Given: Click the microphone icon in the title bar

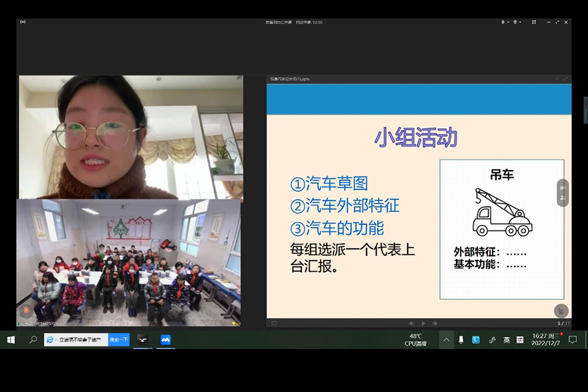Looking at the screenshot, I should [x=502, y=22].
